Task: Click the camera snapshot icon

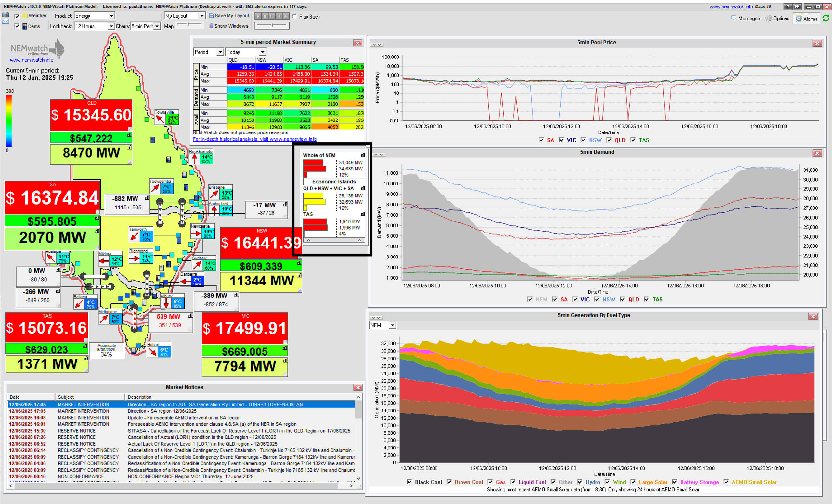Action: 6,15
